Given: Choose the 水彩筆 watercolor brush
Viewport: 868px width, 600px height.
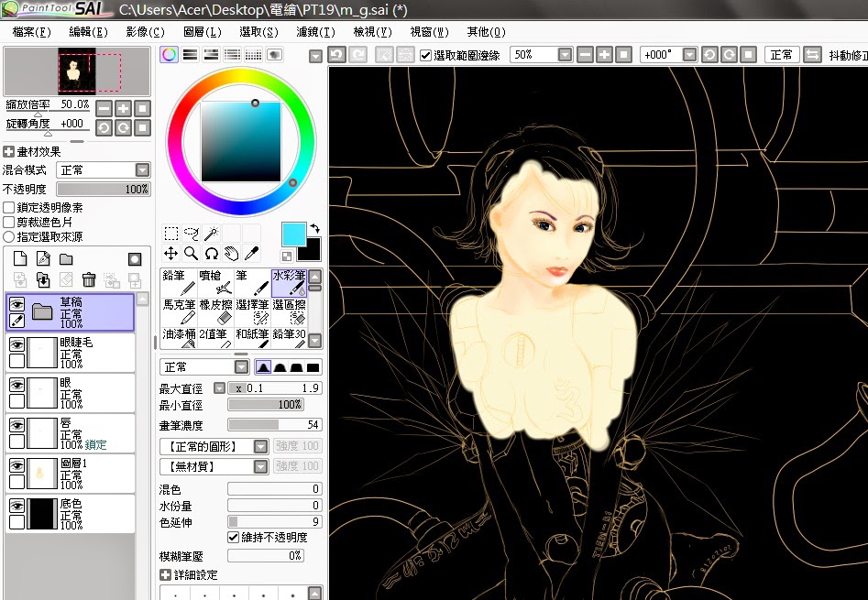Looking at the screenshot, I should coord(289,283).
